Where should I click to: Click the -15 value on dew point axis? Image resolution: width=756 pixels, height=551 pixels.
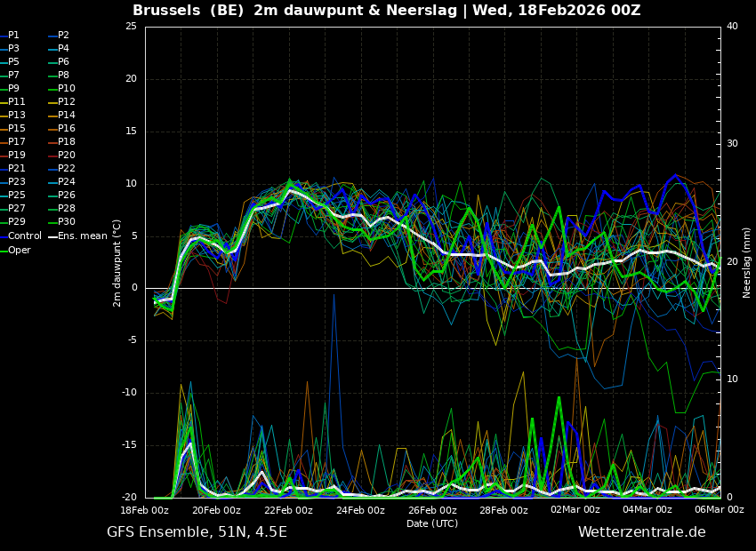coord(128,445)
